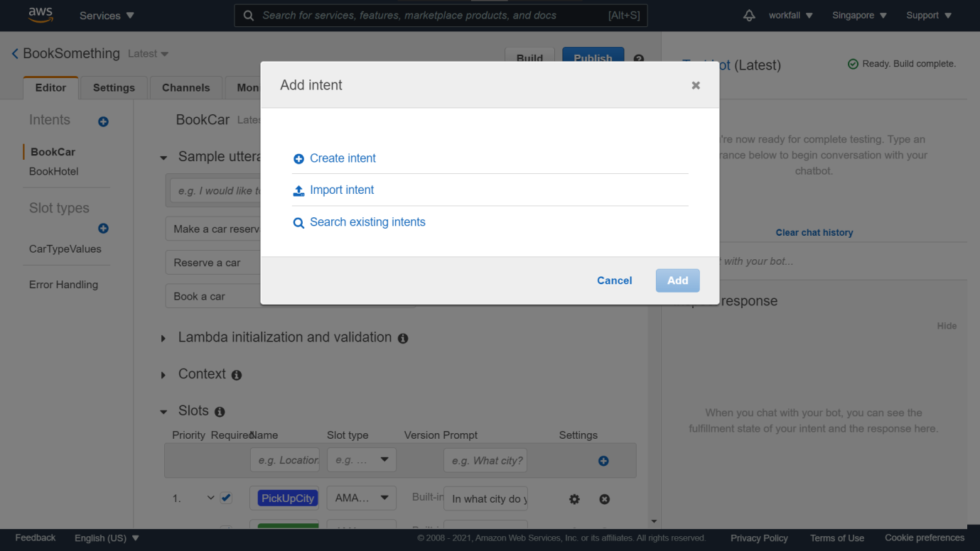Screen dimensions: 980x551
Task: Open the Services dropdown menu
Action: pyautogui.click(x=107, y=15)
